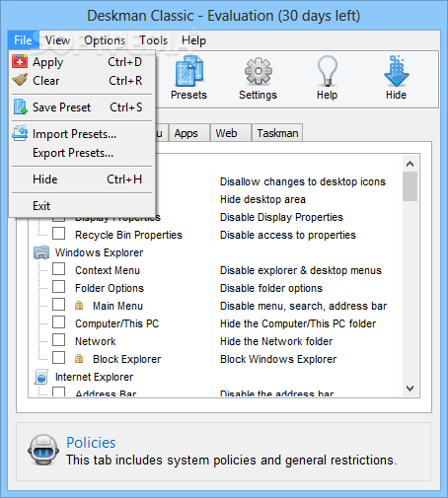Click 'Disable Display Properties' description

[x=281, y=217]
